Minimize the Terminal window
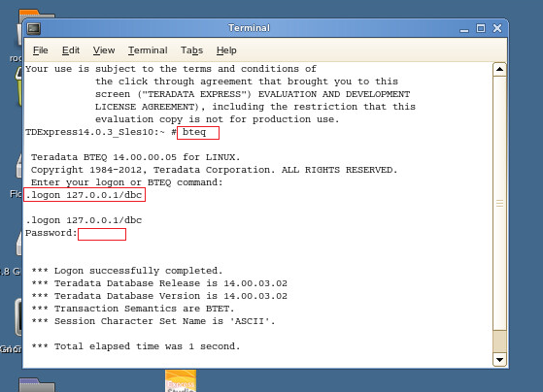Viewport: 543px width, 392px height. pyautogui.click(x=464, y=29)
